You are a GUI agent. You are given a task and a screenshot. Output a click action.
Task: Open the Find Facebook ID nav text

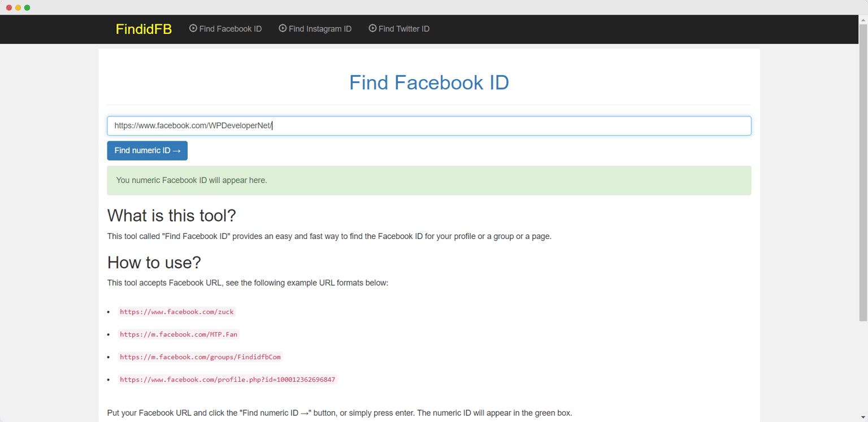pos(231,29)
